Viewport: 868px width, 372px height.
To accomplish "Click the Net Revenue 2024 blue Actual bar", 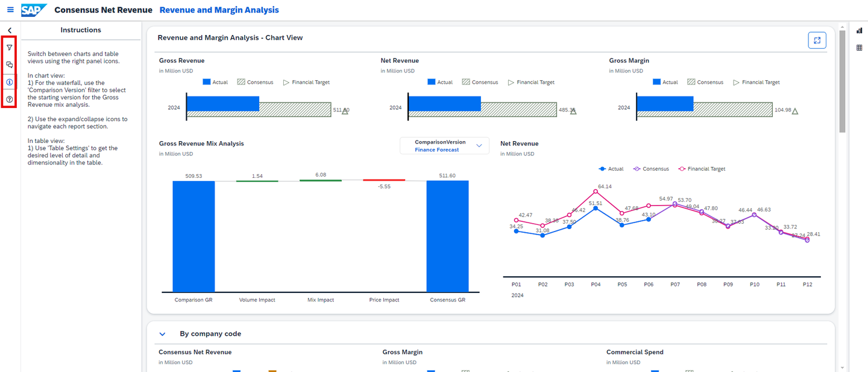I will tap(445, 104).
